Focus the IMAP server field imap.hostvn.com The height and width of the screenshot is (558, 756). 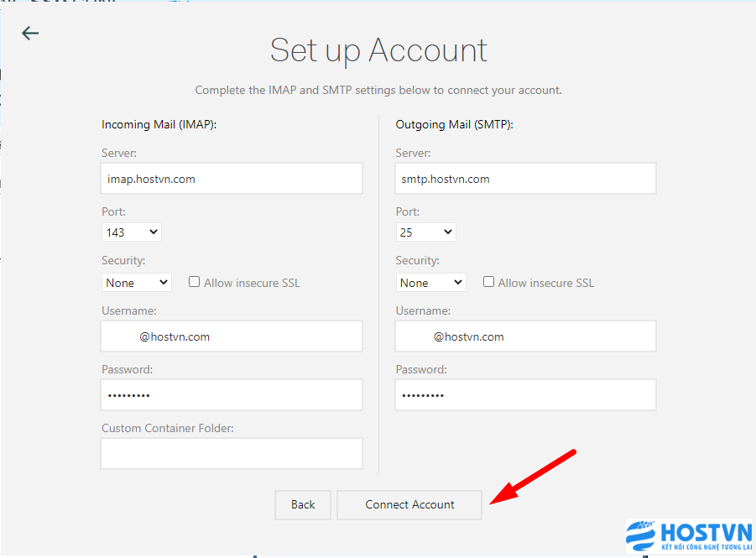pyautogui.click(x=232, y=179)
